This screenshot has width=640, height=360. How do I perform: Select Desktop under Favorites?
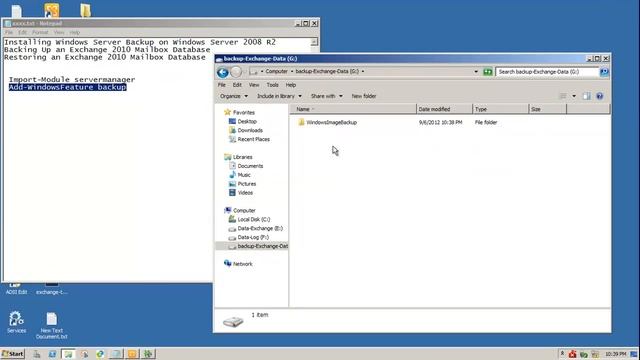point(247,121)
